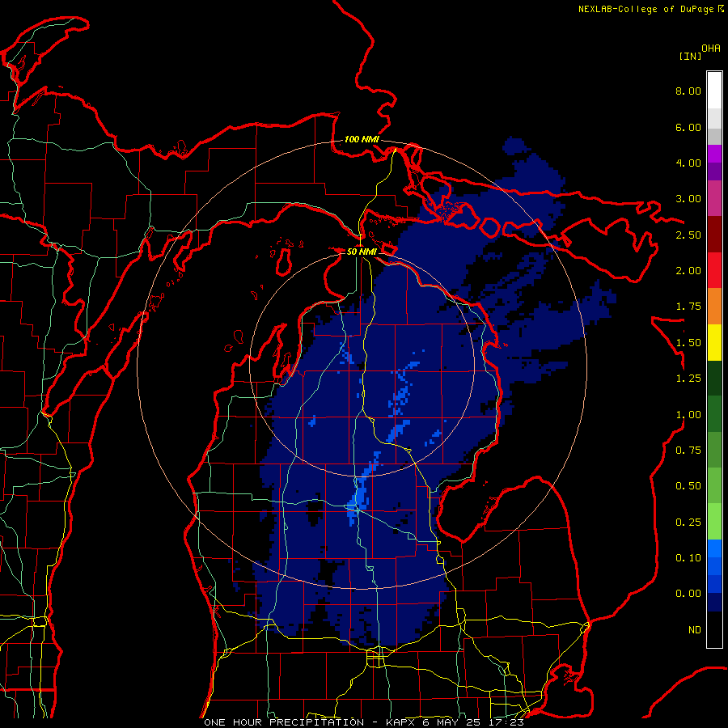Click the 0.50 legend value

688,486
